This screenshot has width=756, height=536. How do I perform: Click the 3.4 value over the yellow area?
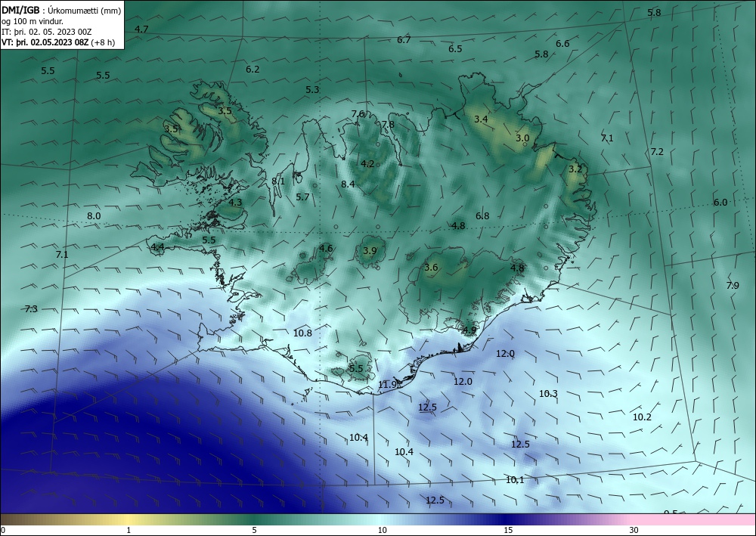[481, 119]
